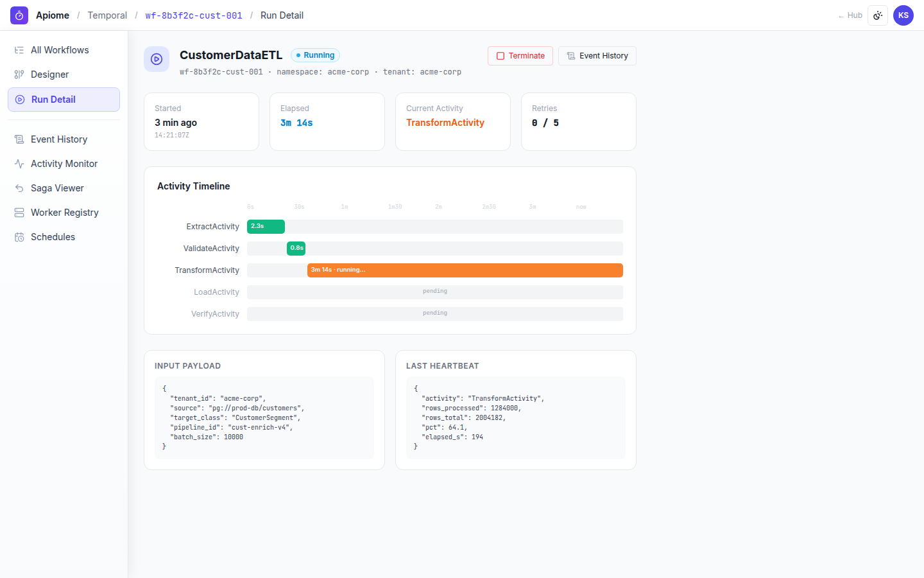Screen dimensions: 924x578
Task: Click the All Workflows list icon
Action: [19, 50]
